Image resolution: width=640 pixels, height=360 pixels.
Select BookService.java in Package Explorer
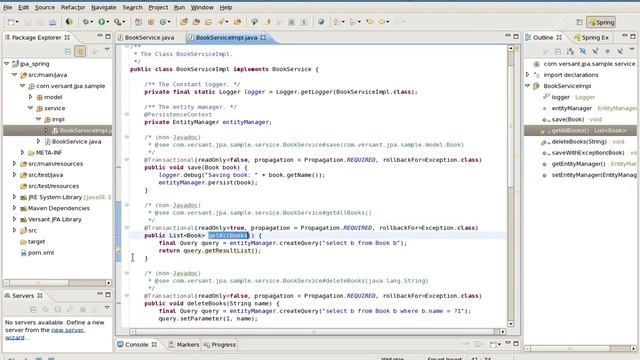76,142
